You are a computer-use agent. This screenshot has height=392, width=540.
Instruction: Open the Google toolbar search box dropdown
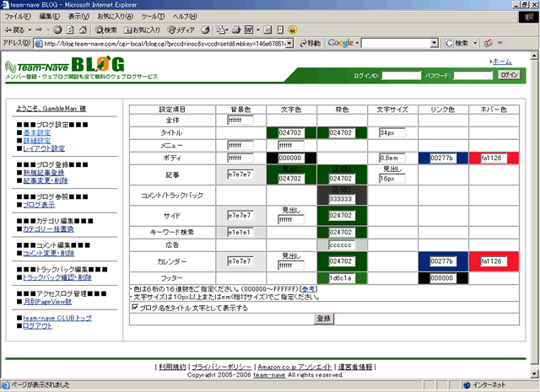(435, 43)
